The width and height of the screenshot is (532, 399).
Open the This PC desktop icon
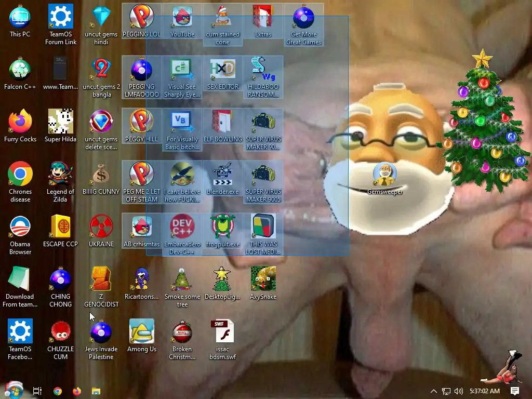(20, 21)
